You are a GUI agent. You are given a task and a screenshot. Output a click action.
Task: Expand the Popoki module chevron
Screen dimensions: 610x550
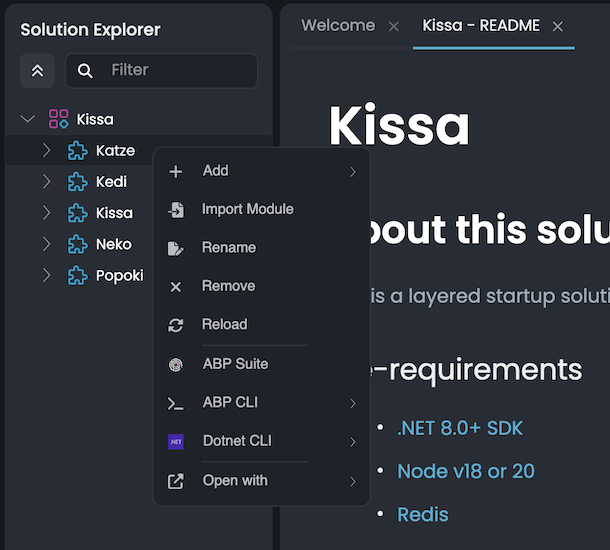coord(46,275)
